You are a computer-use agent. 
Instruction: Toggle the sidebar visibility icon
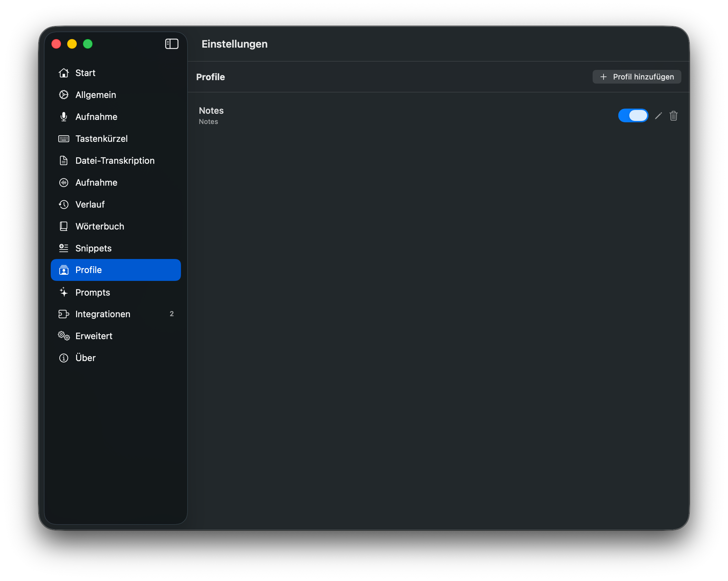point(172,44)
